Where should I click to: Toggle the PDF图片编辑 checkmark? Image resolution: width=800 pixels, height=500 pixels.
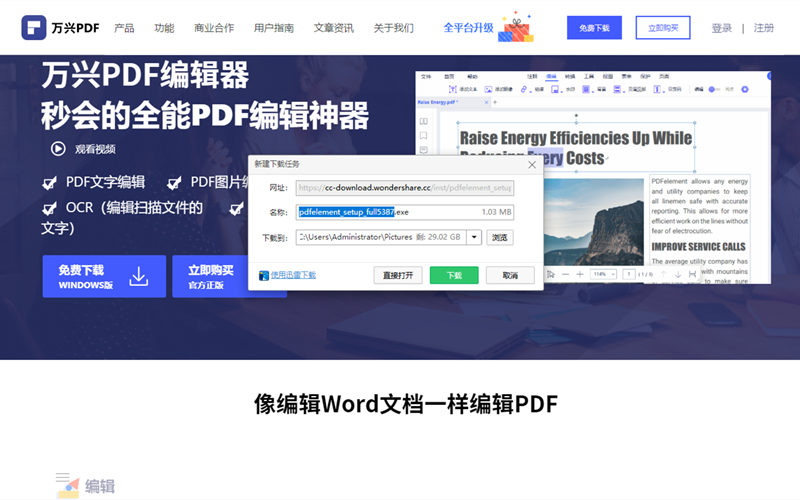tap(174, 182)
